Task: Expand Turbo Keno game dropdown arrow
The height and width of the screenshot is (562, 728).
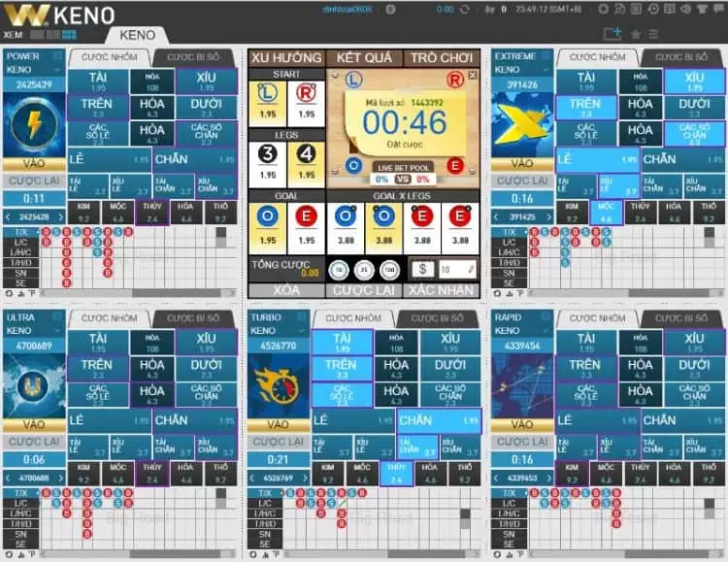Action: [302, 331]
